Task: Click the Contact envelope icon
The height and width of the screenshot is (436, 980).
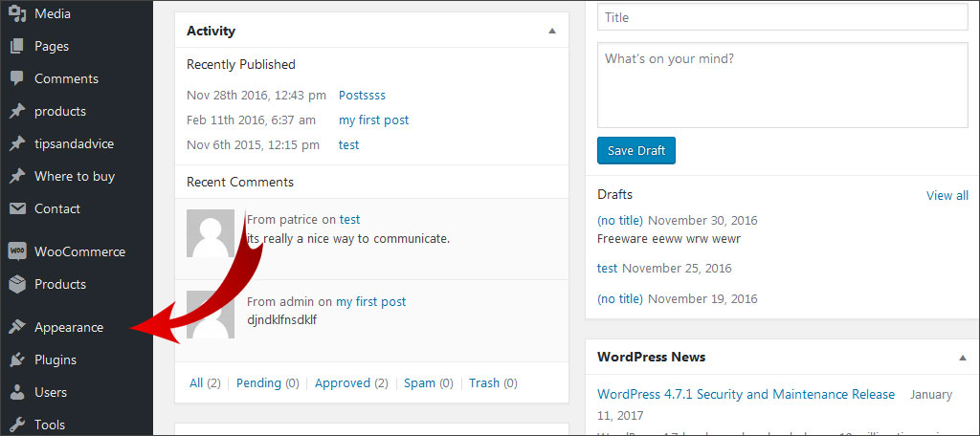Action: click(17, 208)
